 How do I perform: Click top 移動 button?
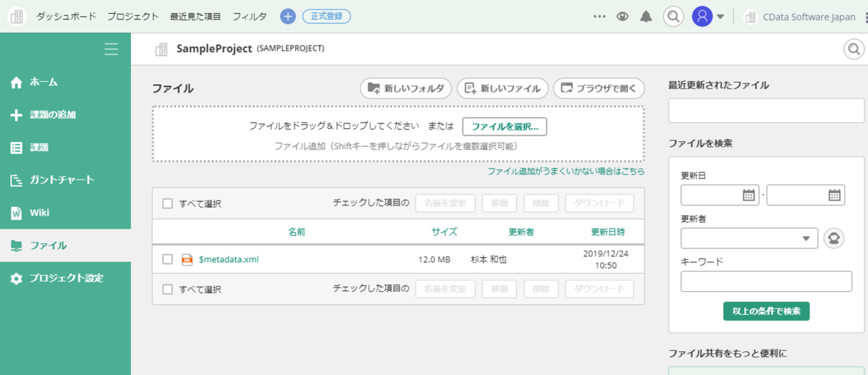(500, 203)
